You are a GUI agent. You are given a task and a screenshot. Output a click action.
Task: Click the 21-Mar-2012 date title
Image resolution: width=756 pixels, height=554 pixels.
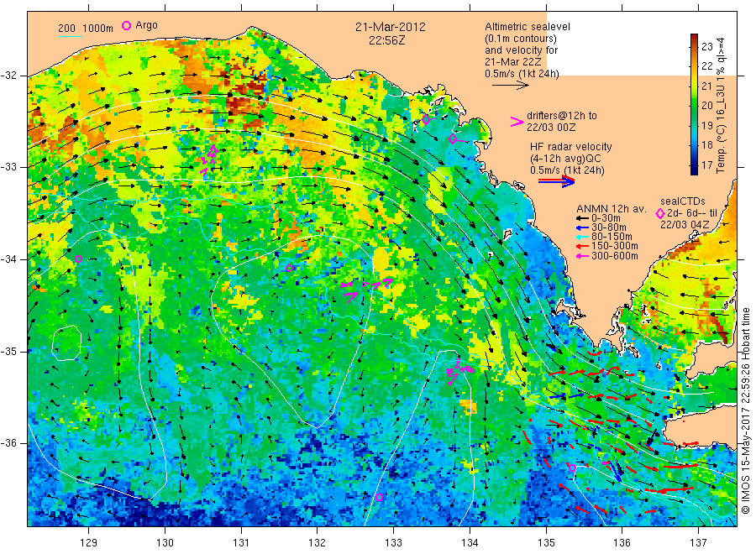[391, 27]
